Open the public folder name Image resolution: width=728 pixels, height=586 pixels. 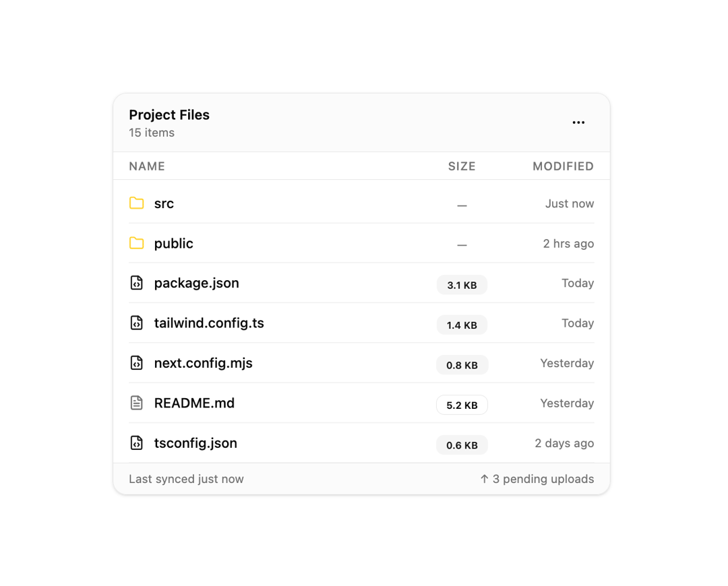pyautogui.click(x=174, y=244)
